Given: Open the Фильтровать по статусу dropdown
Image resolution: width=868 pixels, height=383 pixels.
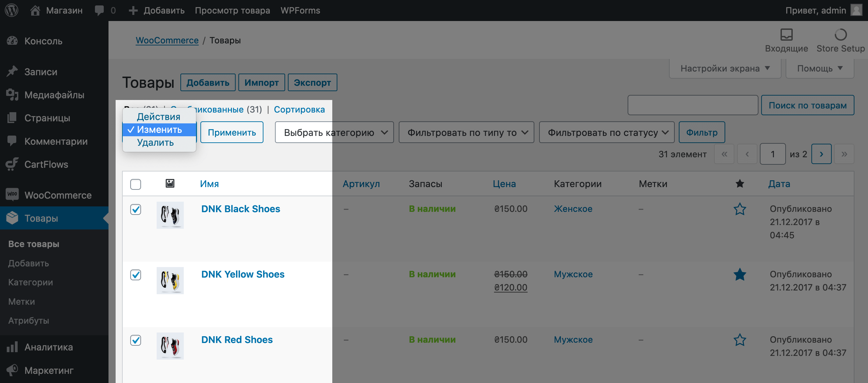Looking at the screenshot, I should [607, 133].
